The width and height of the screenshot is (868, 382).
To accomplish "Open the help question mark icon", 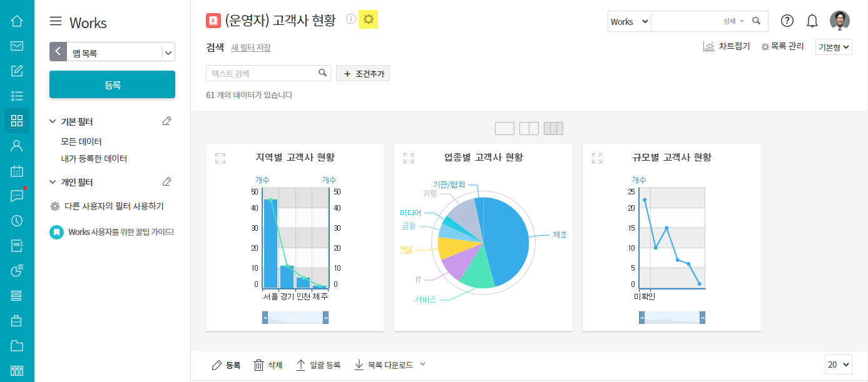I will pos(787,21).
